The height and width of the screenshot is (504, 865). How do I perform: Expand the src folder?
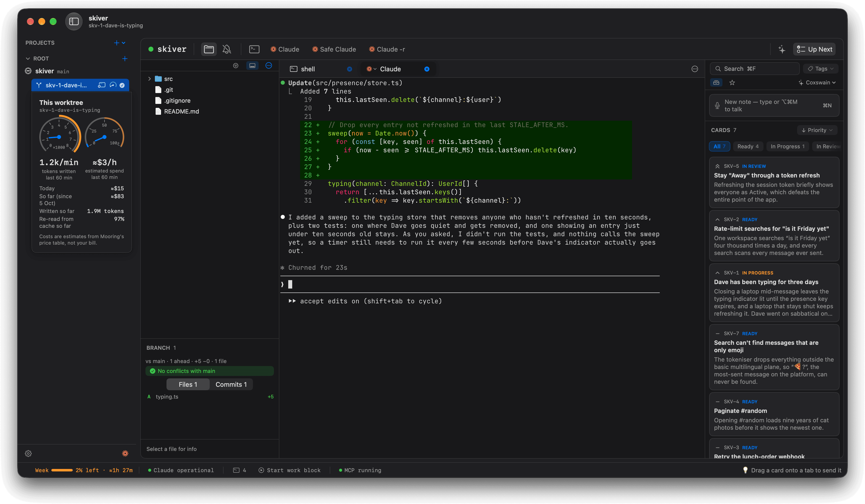(x=149, y=79)
